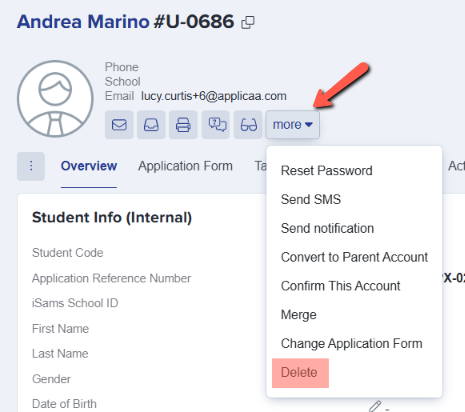Select Change Application Form option
The image size is (465, 412).
352,344
